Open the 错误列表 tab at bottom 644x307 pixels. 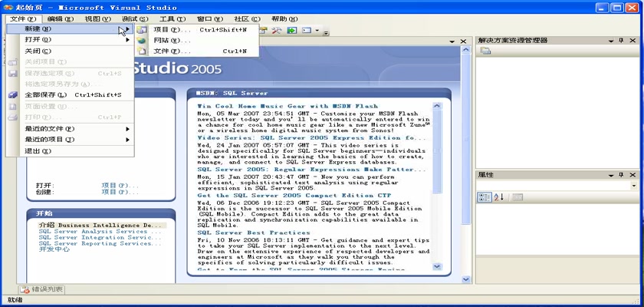pos(42,289)
